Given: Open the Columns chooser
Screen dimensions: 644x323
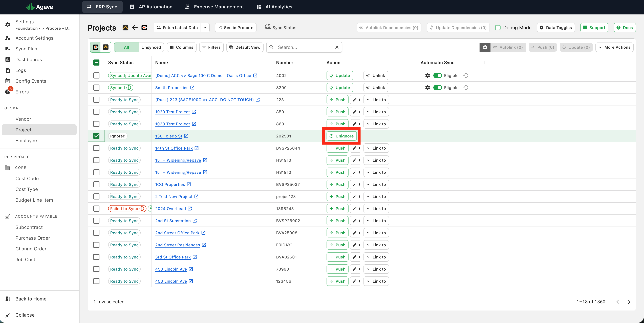Looking at the screenshot, I should (x=182, y=47).
